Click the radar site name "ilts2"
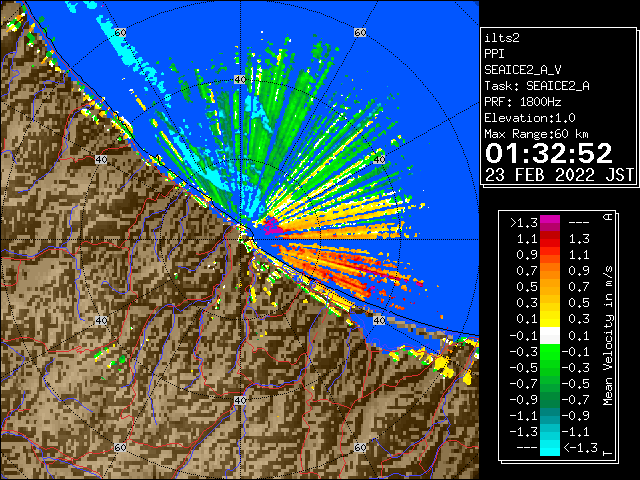The image size is (640, 480). click(502, 38)
